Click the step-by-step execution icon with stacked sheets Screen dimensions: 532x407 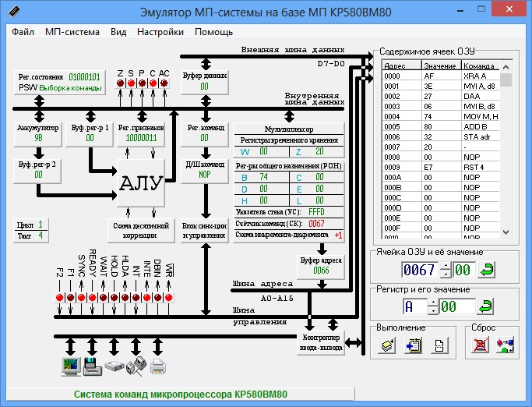pos(386,345)
